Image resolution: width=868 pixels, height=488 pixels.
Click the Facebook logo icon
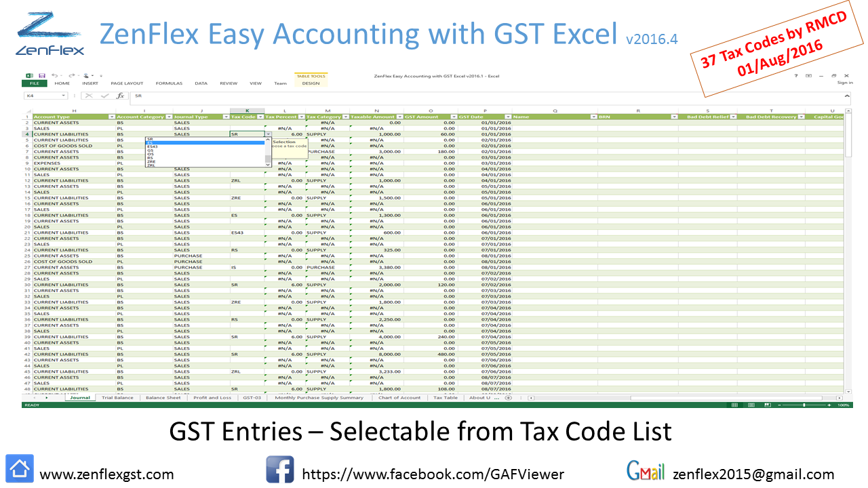click(x=279, y=469)
